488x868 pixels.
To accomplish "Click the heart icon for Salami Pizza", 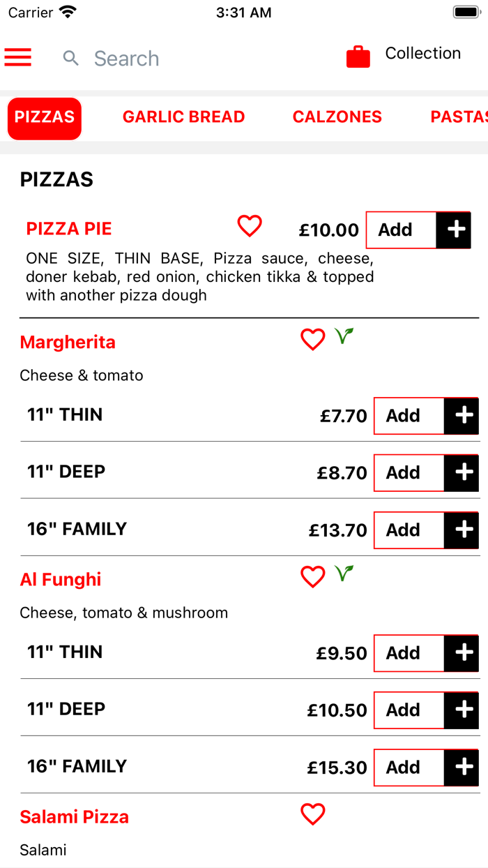I will click(x=312, y=814).
